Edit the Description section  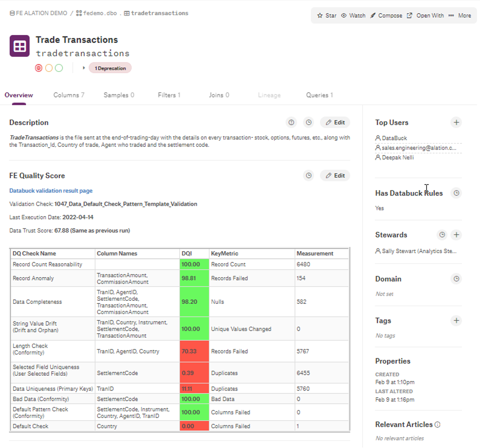pyautogui.click(x=335, y=123)
